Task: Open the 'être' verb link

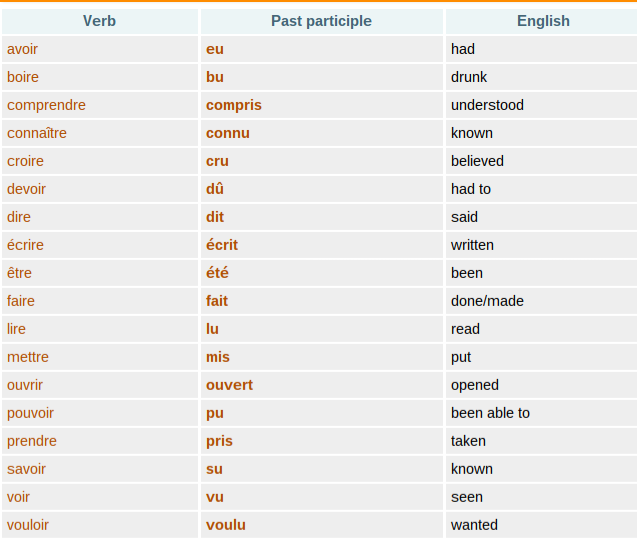Action: 20,273
